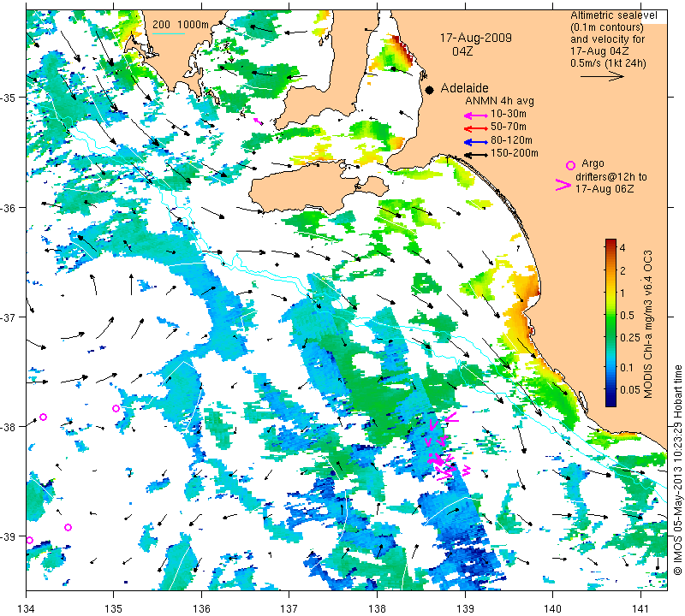Viewport: 685px width, 616px height.
Task: Click the color bar tick label '0.05'
Action: (630, 389)
